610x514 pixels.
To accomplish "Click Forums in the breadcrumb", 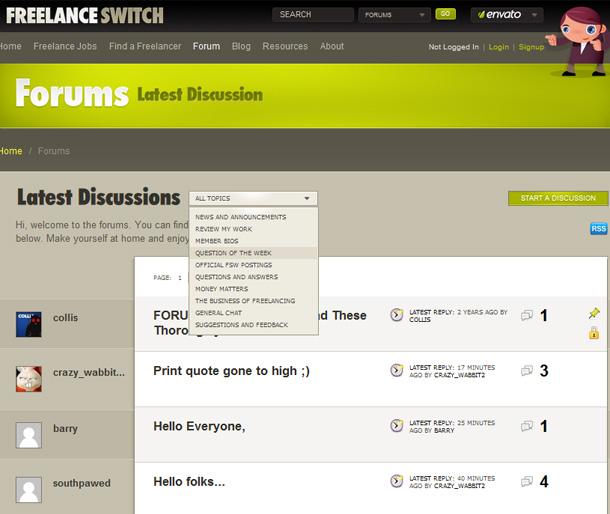I will point(54,151).
